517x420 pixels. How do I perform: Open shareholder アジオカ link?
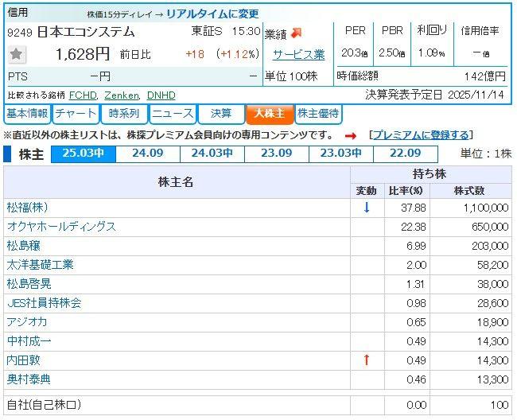27,322
